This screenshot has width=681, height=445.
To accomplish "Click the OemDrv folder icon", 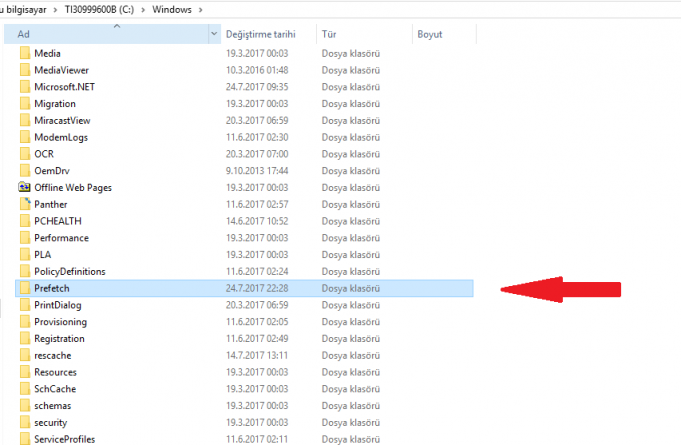I will click(x=25, y=171).
